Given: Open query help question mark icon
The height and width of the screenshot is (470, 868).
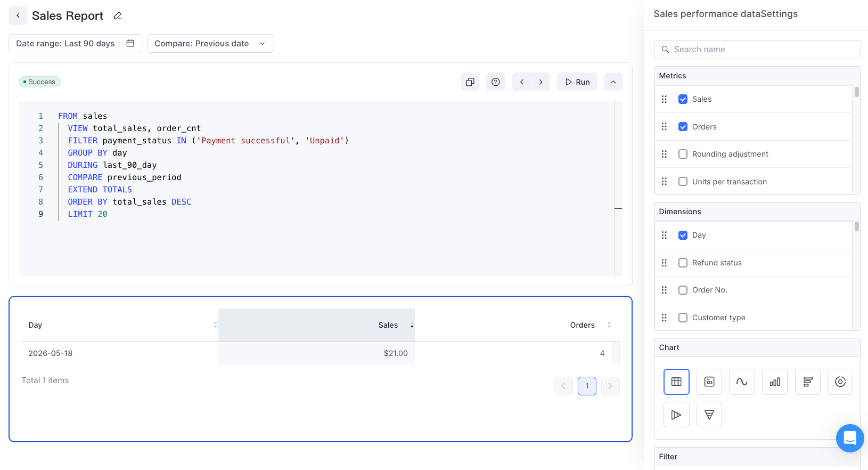Looking at the screenshot, I should [495, 82].
